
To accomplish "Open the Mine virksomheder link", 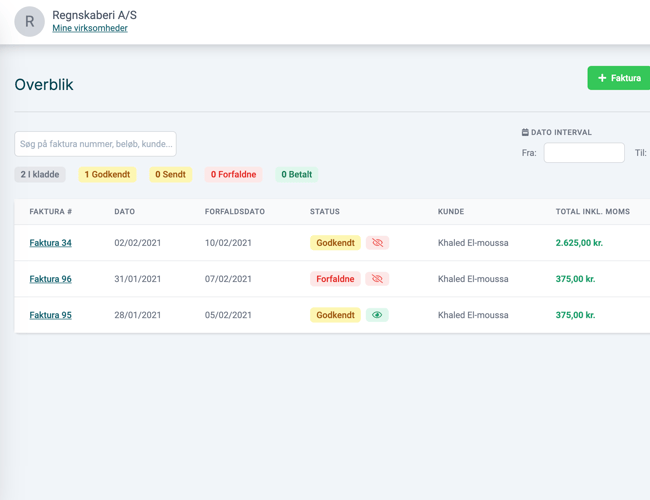I will click(x=90, y=29).
